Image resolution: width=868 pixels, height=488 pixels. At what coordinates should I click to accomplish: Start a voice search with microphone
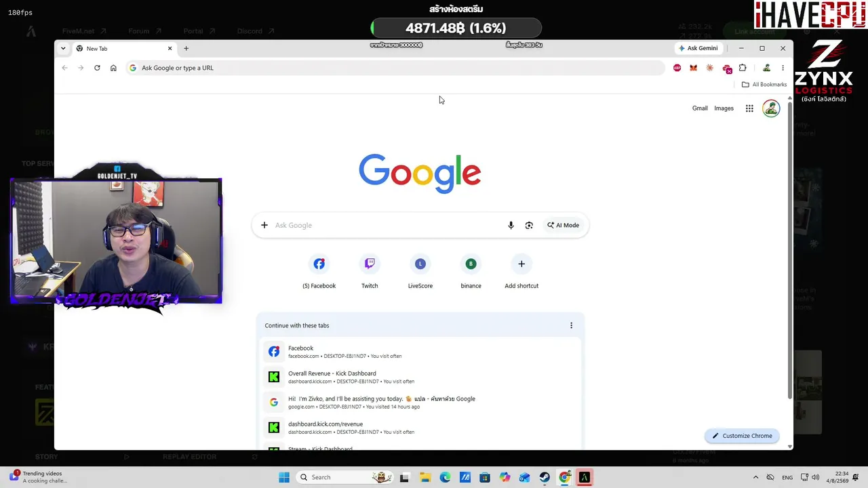511,225
